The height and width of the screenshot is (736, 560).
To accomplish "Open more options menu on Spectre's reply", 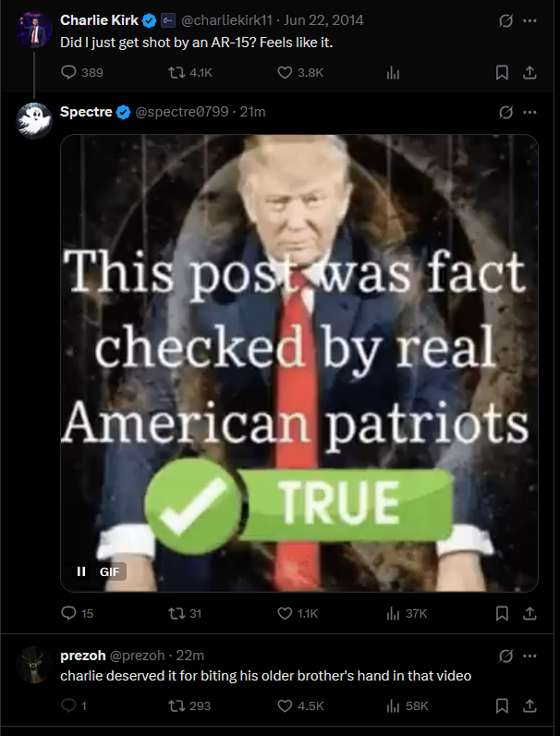I will pyautogui.click(x=530, y=112).
